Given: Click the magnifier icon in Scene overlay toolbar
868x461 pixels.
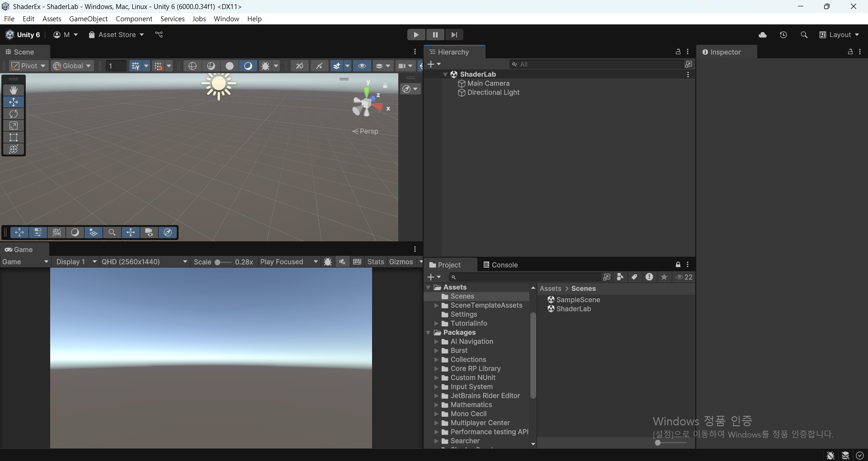Looking at the screenshot, I should point(112,232).
